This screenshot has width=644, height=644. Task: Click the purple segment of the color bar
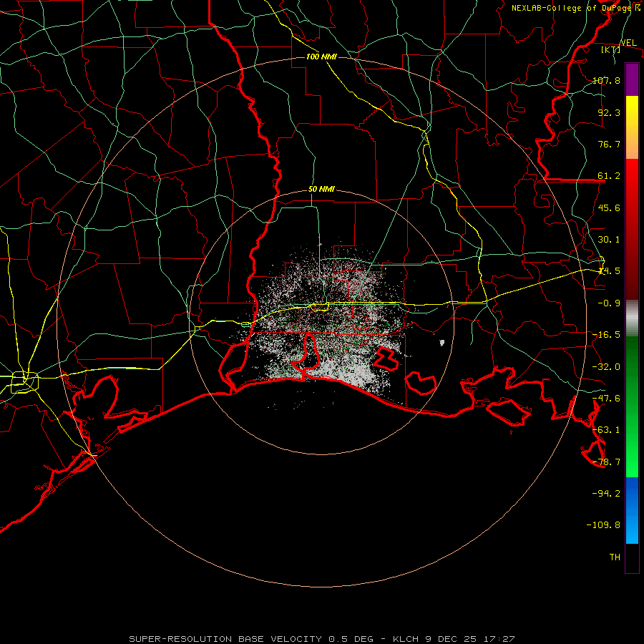pyautogui.click(x=632, y=79)
